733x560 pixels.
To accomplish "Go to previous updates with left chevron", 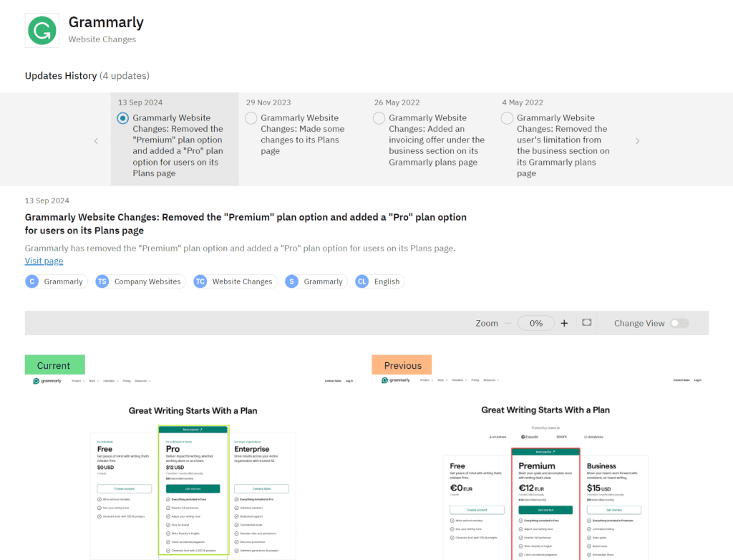I will [97, 141].
